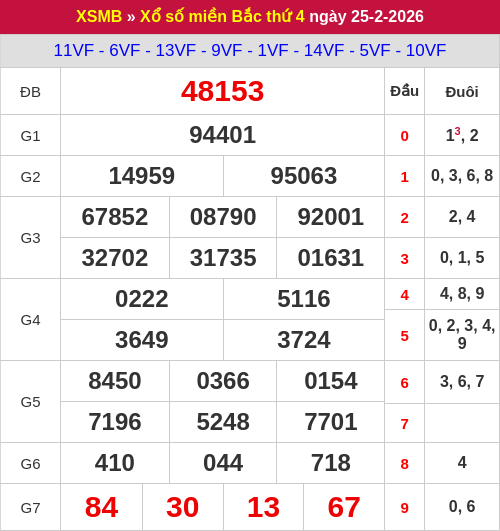
Task: Click the tail values '1, 2' for head 0
Action: coord(462,135)
